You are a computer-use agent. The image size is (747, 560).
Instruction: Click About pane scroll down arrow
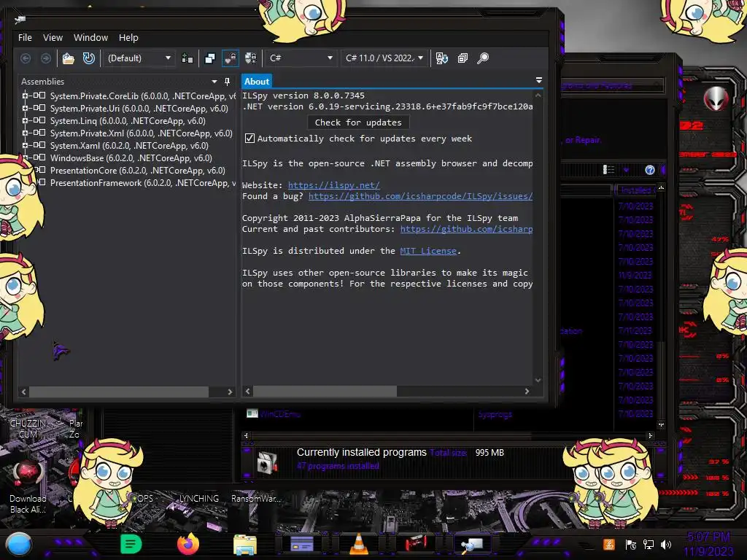pyautogui.click(x=538, y=380)
